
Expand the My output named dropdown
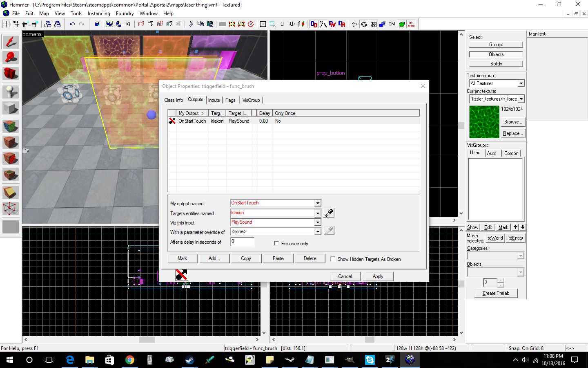tap(318, 203)
